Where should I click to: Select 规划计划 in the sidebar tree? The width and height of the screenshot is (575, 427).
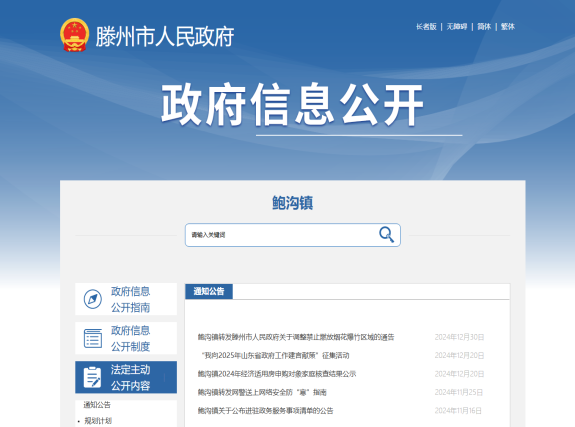(x=98, y=421)
